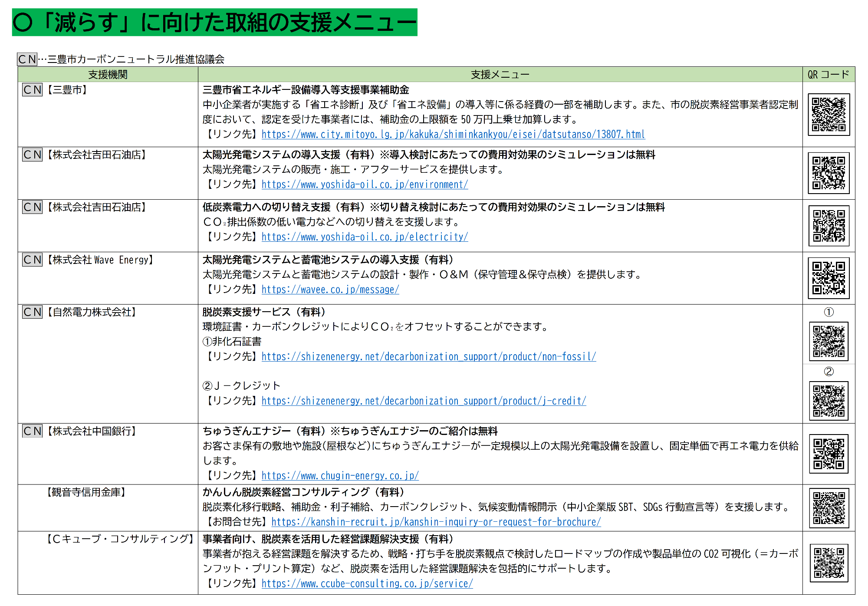Open the shizenenergy j-credit product link

[x=424, y=402]
